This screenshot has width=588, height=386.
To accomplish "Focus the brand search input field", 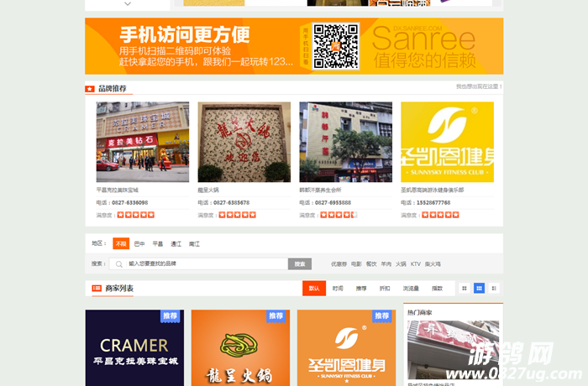I will click(206, 263).
